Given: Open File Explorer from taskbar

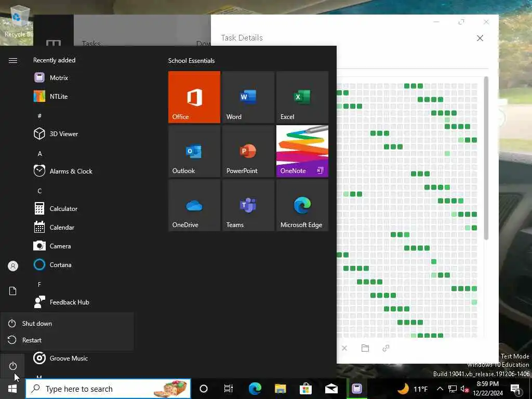Looking at the screenshot, I should (x=280, y=389).
